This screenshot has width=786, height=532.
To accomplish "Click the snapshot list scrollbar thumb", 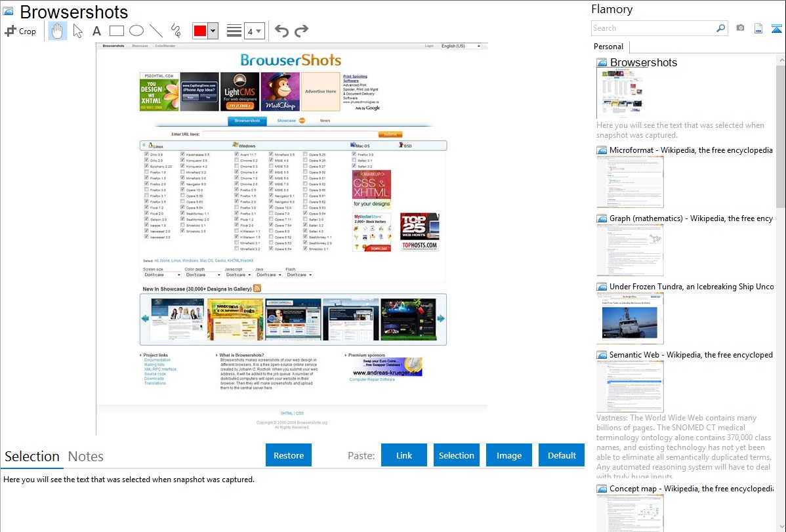I will pyautogui.click(x=781, y=136).
